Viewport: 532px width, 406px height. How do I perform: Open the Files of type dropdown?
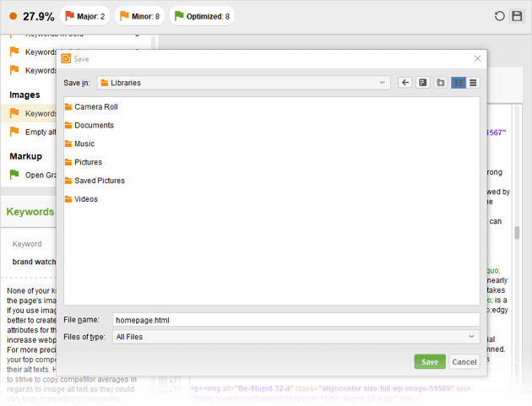click(472, 337)
